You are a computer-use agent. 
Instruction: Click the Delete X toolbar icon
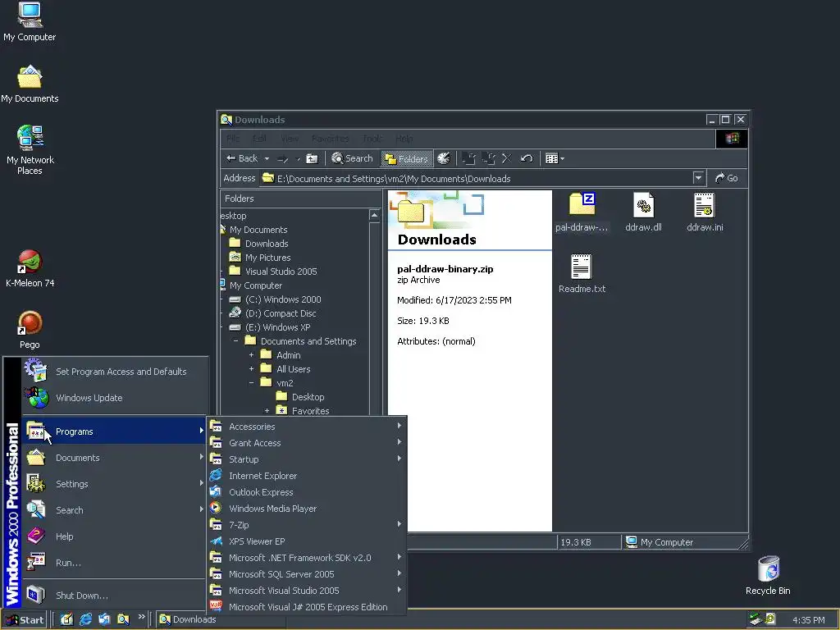click(506, 158)
